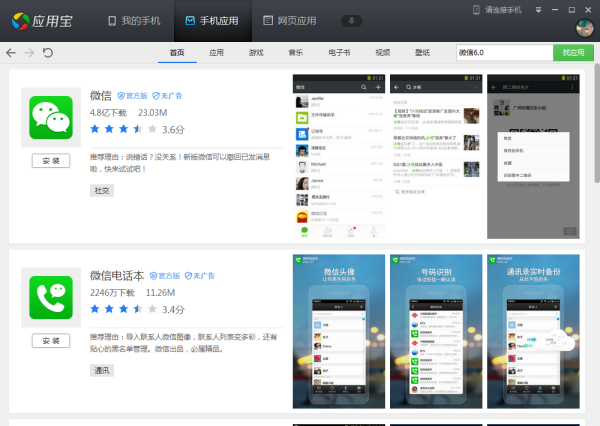This screenshot has width=600, height=426.
Task: Select the 电子书 category tab
Action: pos(339,52)
